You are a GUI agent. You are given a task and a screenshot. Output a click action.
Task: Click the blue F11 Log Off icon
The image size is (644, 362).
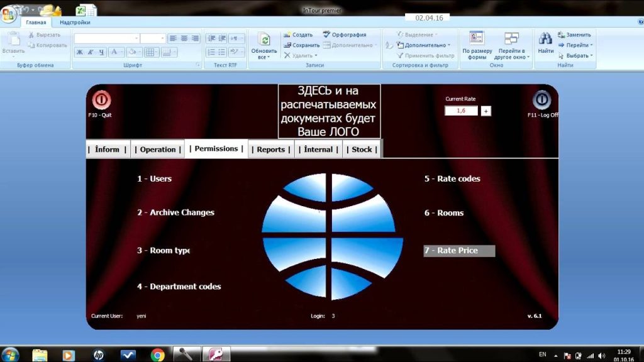click(541, 101)
